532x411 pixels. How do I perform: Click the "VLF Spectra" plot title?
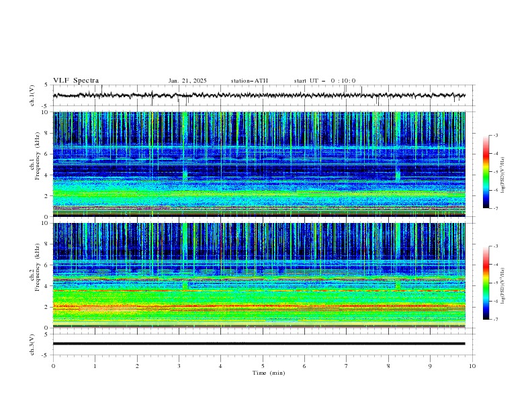point(76,81)
